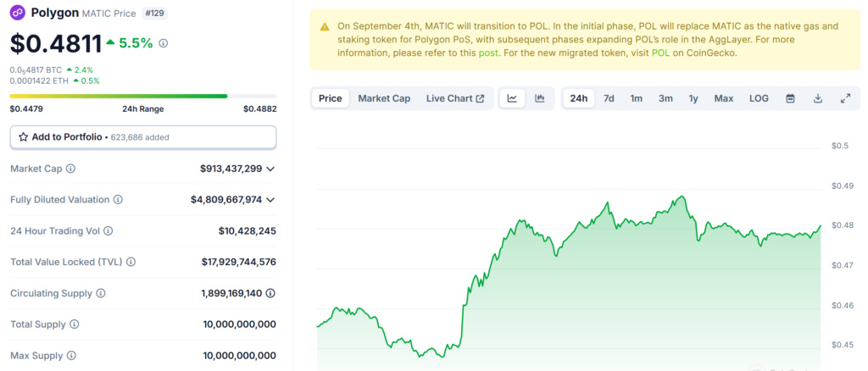The height and width of the screenshot is (371, 868).
Task: Select the Max time range
Action: (723, 98)
